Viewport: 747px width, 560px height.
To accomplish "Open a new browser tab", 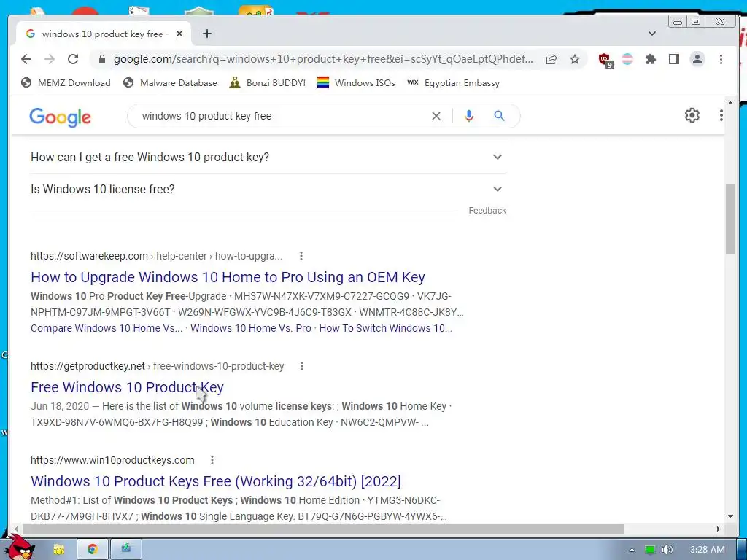I will (x=206, y=34).
